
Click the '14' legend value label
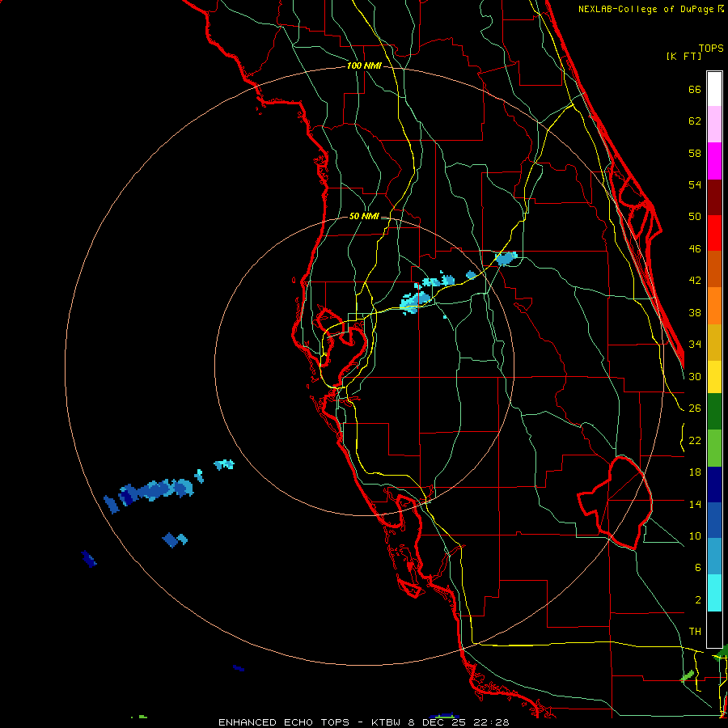(695, 504)
